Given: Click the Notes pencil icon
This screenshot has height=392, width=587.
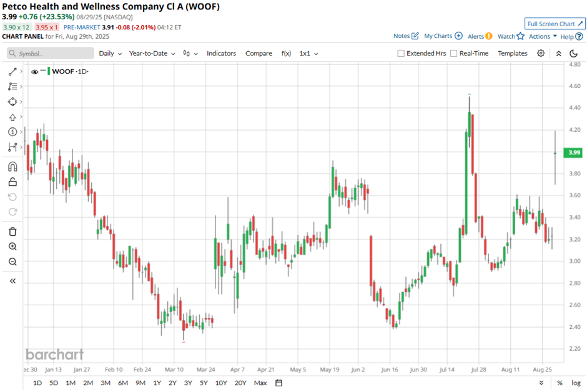Looking at the screenshot, I should [x=415, y=36].
